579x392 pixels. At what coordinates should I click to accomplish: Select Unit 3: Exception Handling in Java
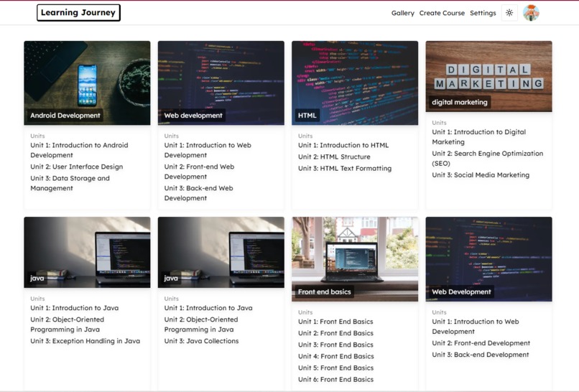(85, 341)
